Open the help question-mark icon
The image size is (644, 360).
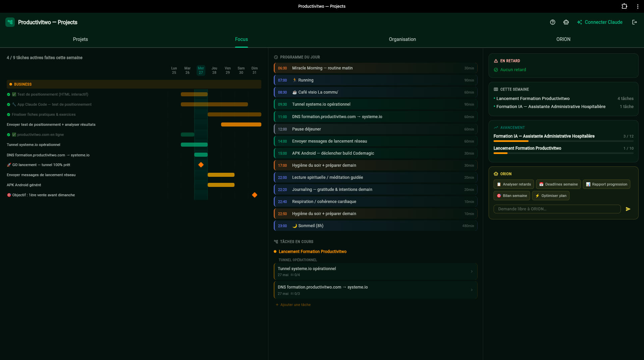[553, 22]
